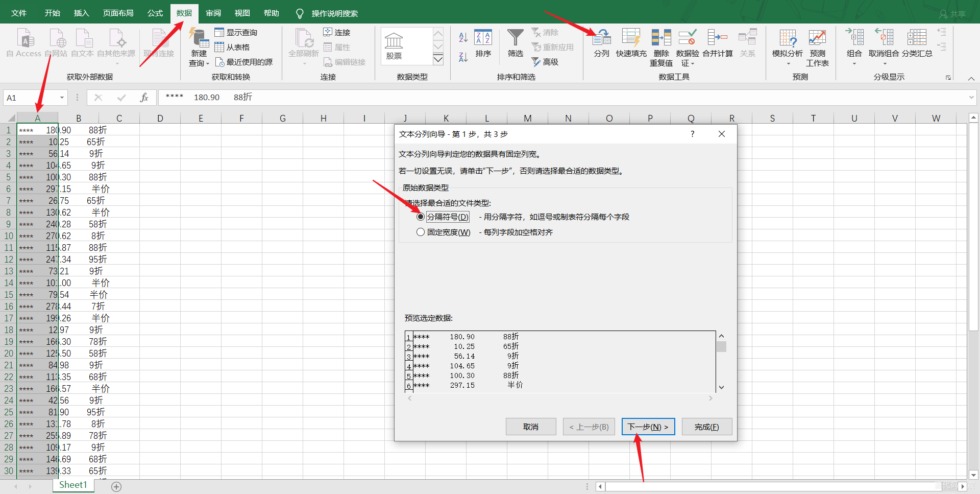Viewport: 980px width, 494px height.
Task: Open the 文件 tab
Action: click(19, 13)
